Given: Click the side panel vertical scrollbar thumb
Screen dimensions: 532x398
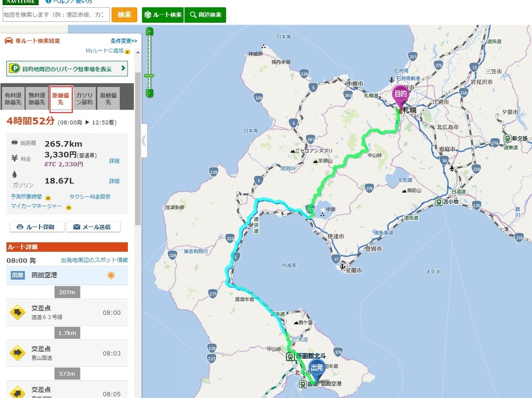Looking at the screenshot, I should 138,148.
